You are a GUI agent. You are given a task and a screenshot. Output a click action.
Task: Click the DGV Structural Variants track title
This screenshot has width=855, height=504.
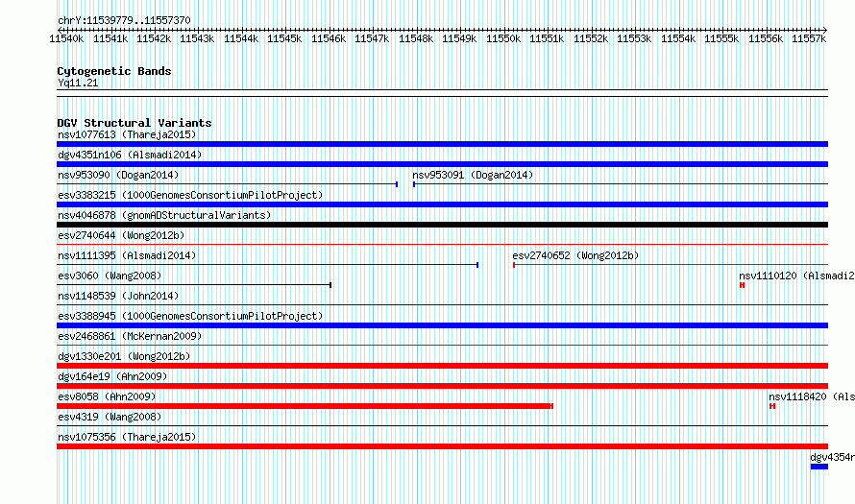coord(134,123)
